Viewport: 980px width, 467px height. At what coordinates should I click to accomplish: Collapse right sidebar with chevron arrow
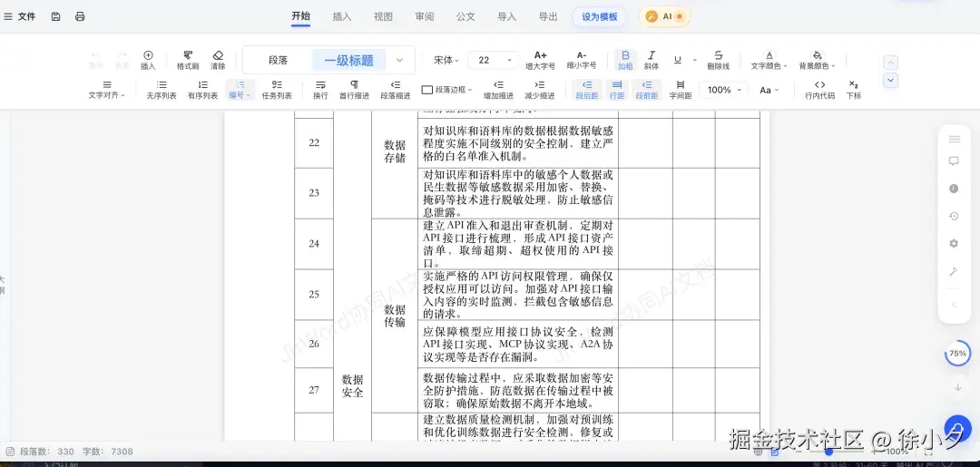(954, 305)
